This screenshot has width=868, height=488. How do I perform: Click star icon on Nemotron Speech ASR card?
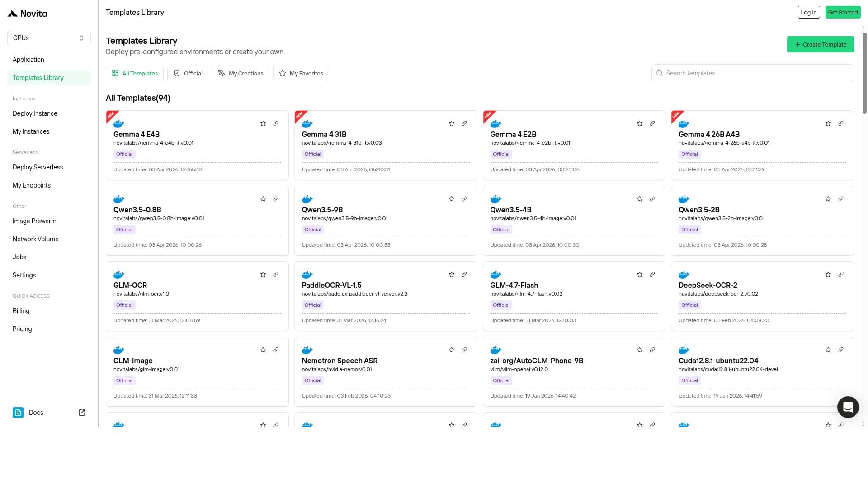tap(452, 350)
